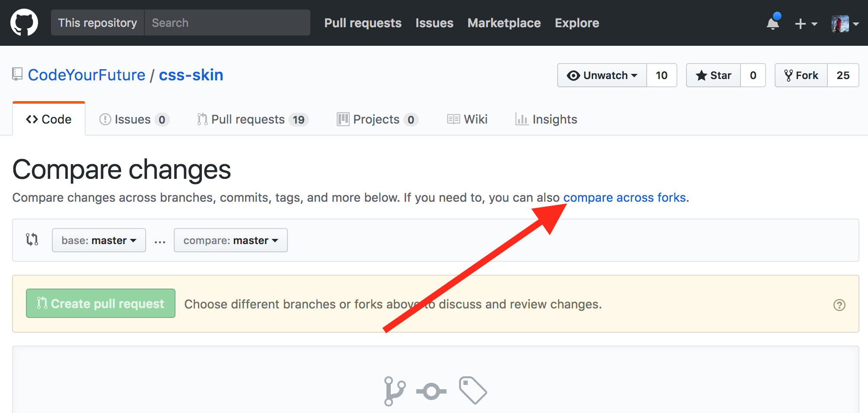Switch to the Projects tab
The width and height of the screenshot is (868, 413).
click(377, 119)
